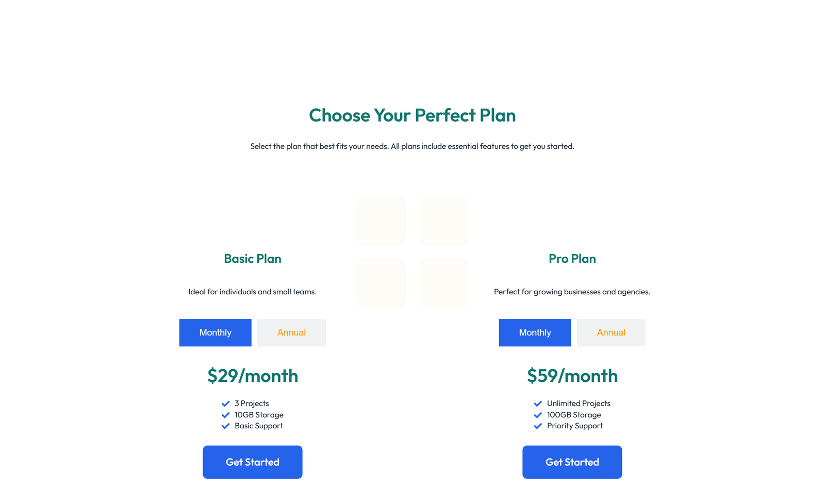Screen dimensions: 825x504
Task: Click the checkmark beside 10GB Storage
Action: pos(225,415)
